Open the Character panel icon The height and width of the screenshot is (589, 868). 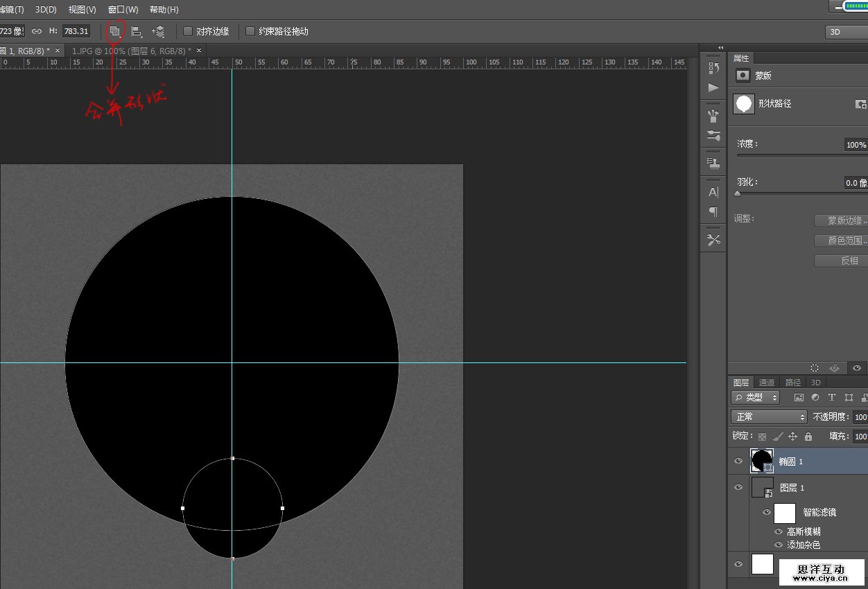tap(713, 192)
